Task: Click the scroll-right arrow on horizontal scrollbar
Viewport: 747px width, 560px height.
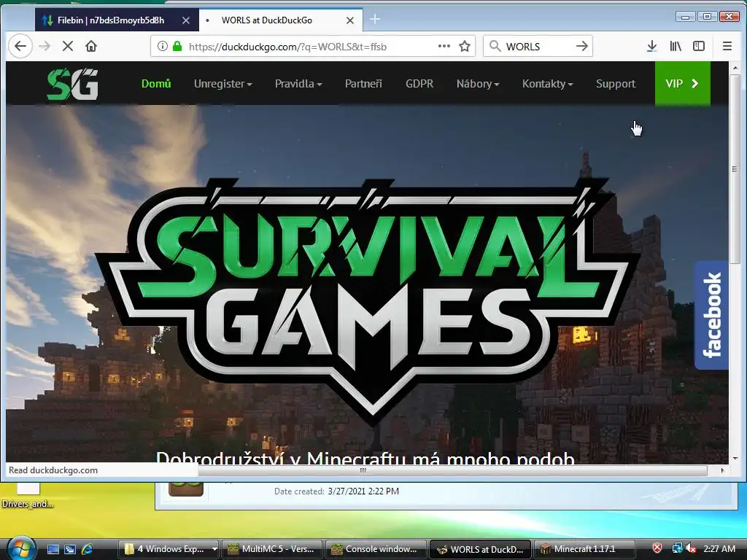Action: click(722, 470)
